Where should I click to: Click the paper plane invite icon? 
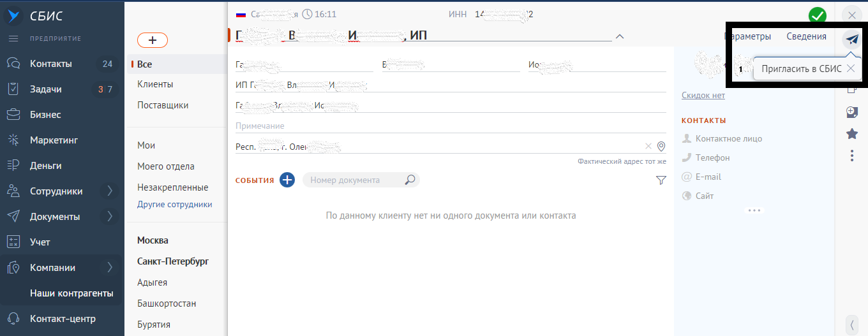coord(851,40)
